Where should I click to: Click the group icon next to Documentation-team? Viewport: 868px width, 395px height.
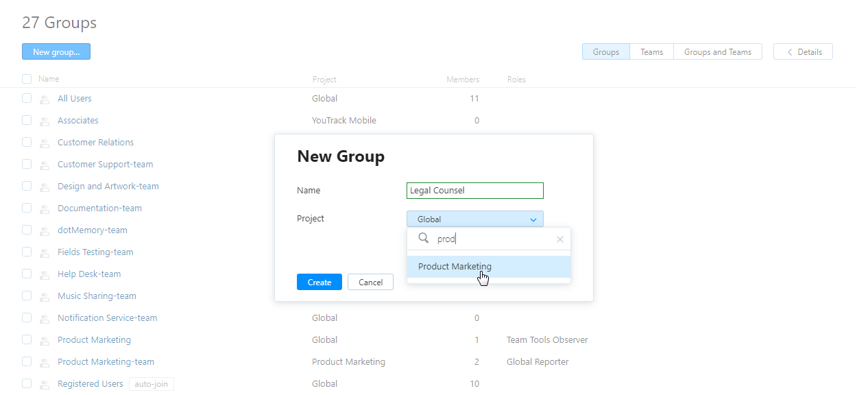click(45, 209)
